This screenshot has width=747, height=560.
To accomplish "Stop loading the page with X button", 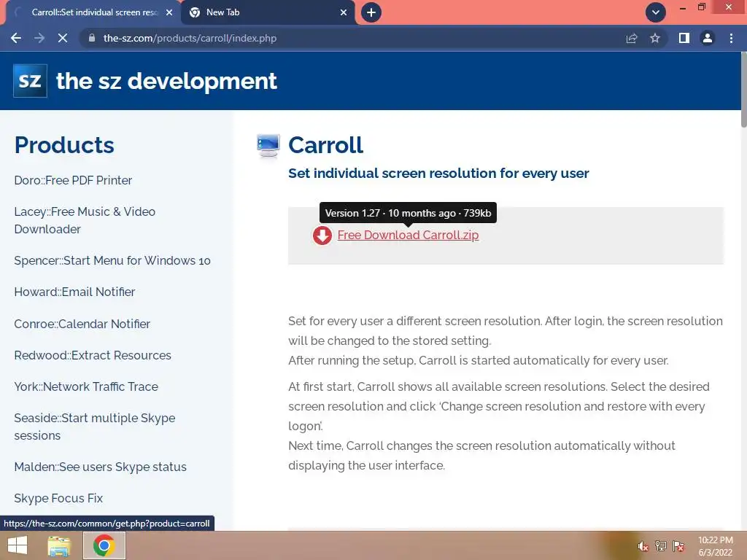I will pyautogui.click(x=63, y=38).
